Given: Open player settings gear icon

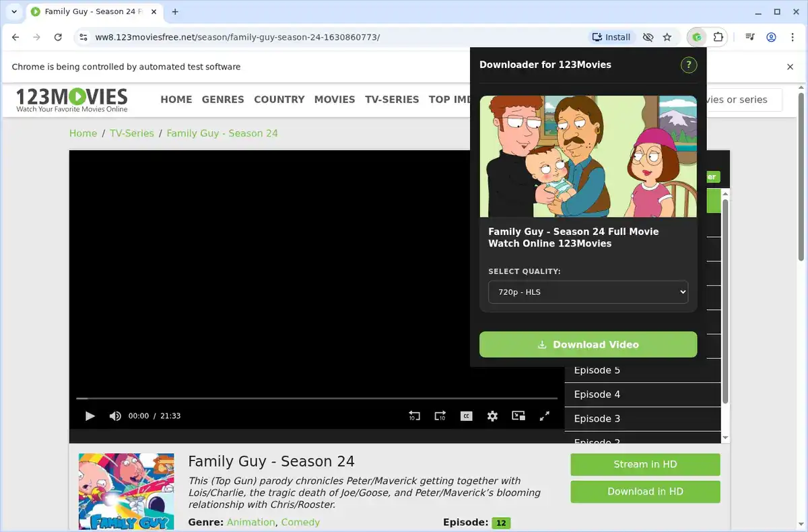Looking at the screenshot, I should (x=492, y=416).
